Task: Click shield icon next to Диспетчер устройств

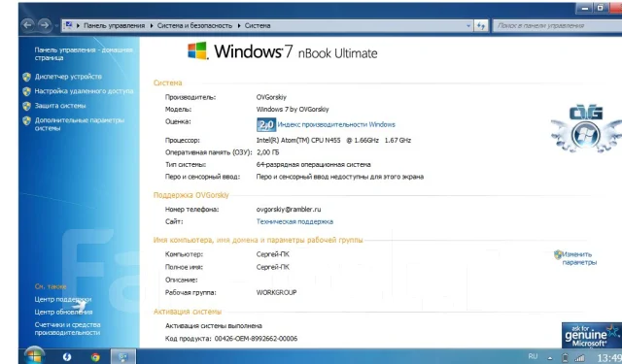Action: [26, 77]
